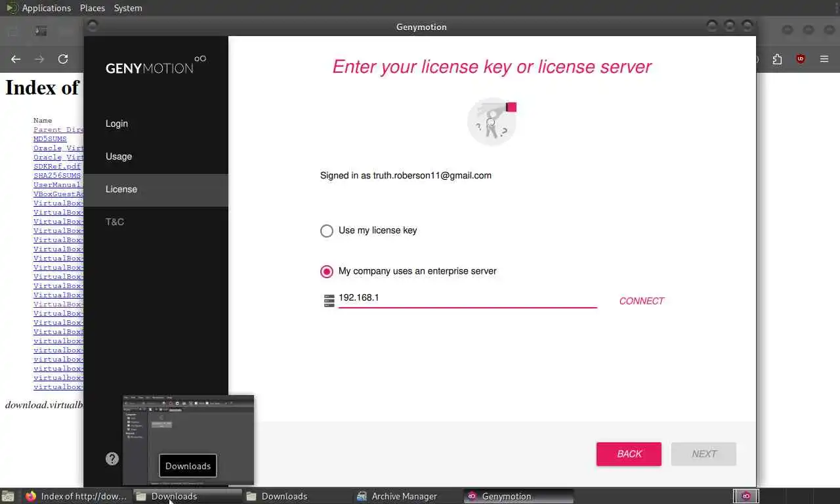Open the SHA256SUMS link in browser
The height and width of the screenshot is (504, 840).
tap(57, 176)
